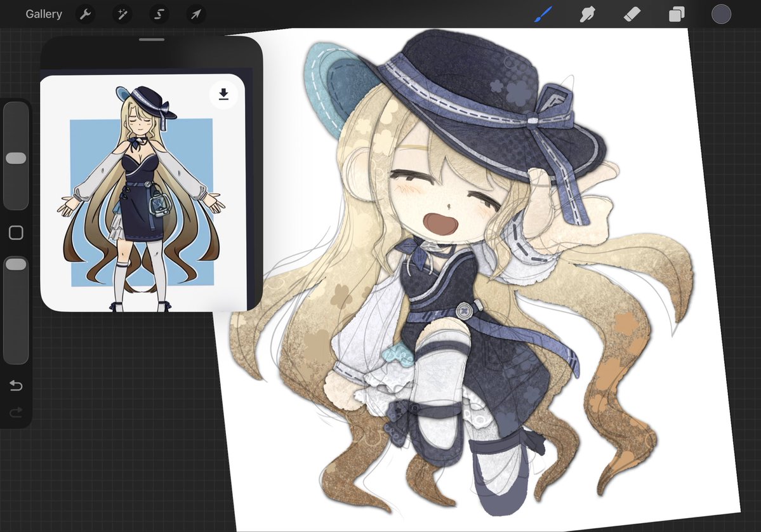The image size is (761, 532).
Task: Tap the Modify square button in sidebar
Action: pyautogui.click(x=16, y=233)
